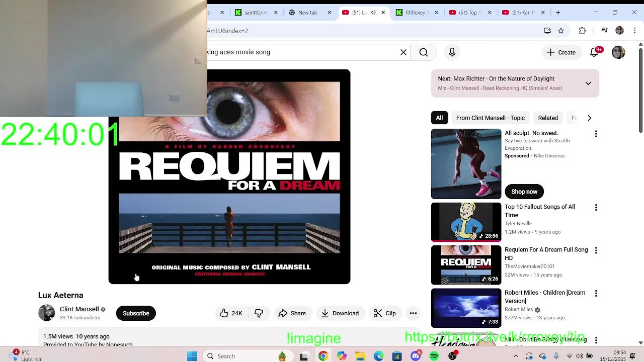The image size is (644, 362).
Task: Open Microsoft Store from the taskbar
Action: pyautogui.click(x=397, y=356)
